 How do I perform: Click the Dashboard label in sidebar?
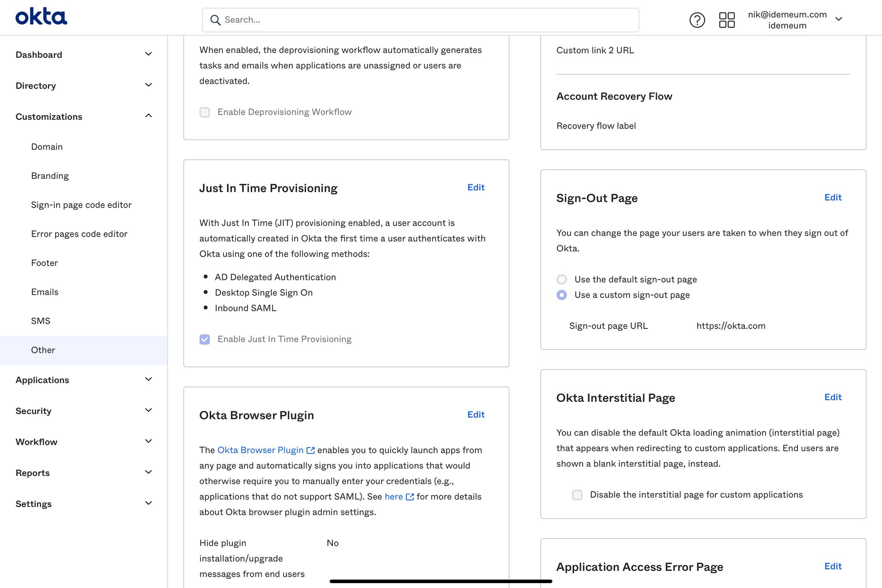coord(39,55)
